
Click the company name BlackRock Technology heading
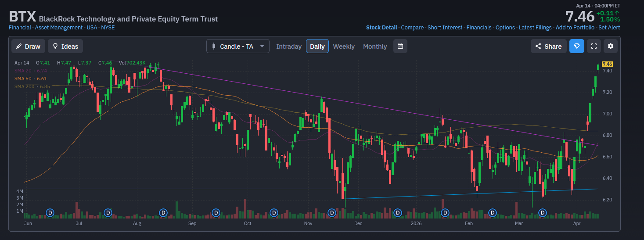pyautogui.click(x=128, y=19)
